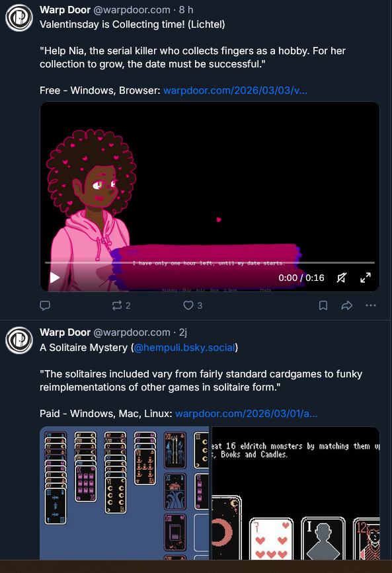Open Warp Door avatar on second post
The width and height of the screenshot is (392, 573).
tap(19, 340)
